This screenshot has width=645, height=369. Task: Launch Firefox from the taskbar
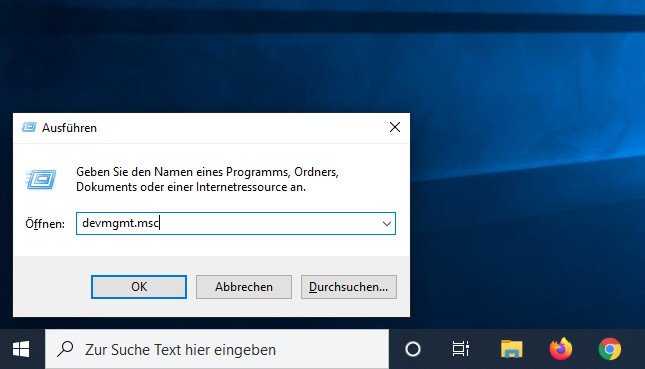coord(561,349)
